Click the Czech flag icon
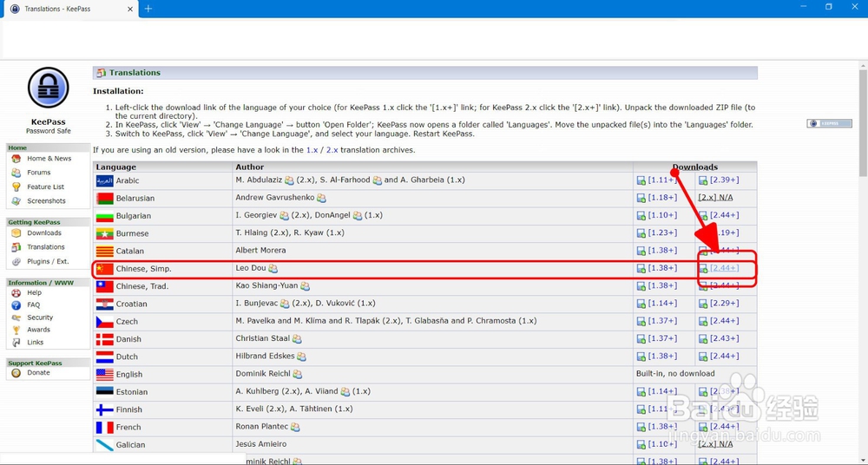 [105, 322]
